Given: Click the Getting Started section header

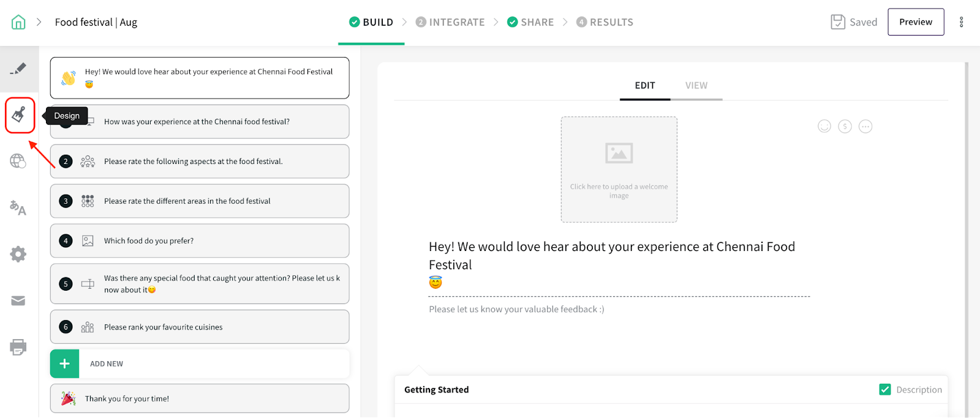Looking at the screenshot, I should [x=437, y=389].
